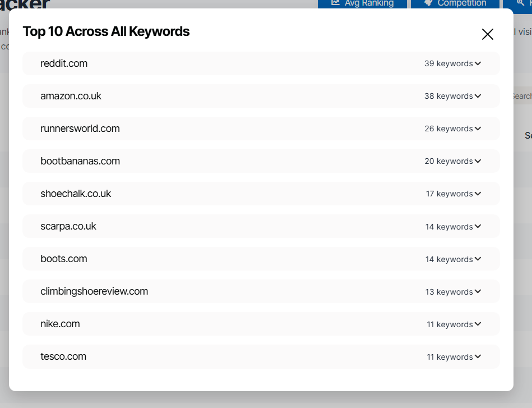
Task: Expand the runnersworld.com keywords chevron
Action: 478,129
